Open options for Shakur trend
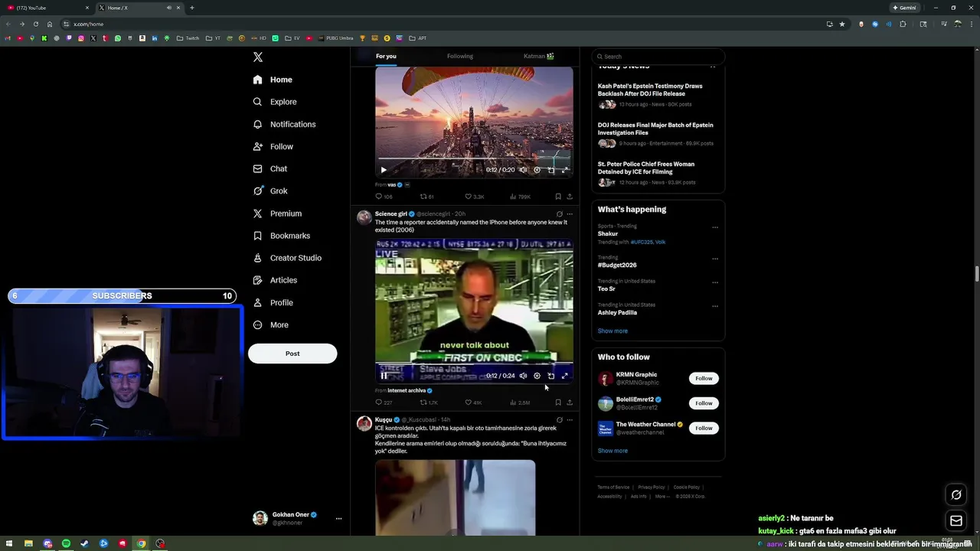This screenshot has height=551, width=980. pos(715,227)
